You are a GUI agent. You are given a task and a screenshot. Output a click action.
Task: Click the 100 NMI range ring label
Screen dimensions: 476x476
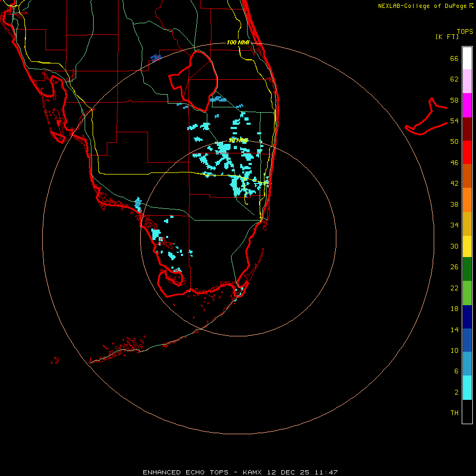coord(238,42)
